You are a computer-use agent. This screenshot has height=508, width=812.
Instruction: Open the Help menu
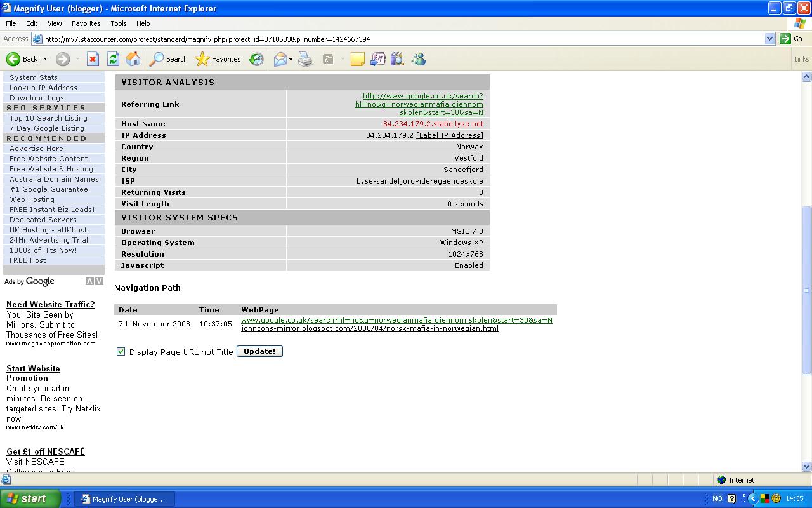click(143, 23)
